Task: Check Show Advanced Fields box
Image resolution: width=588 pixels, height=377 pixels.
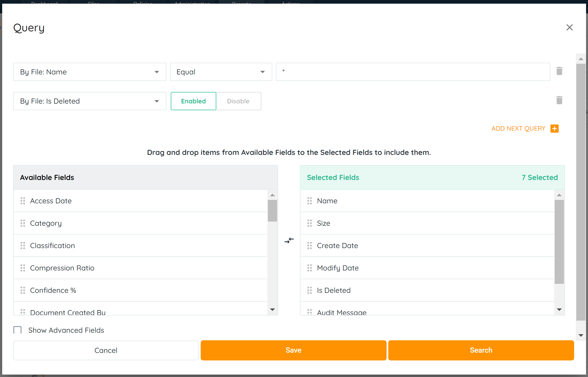Action: (17, 330)
